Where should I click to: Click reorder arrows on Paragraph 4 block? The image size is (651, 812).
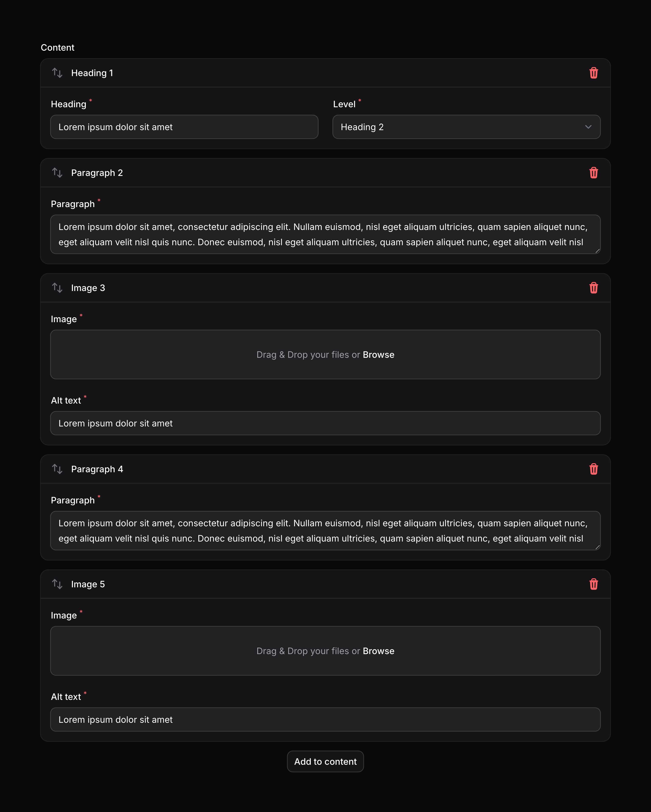point(57,469)
